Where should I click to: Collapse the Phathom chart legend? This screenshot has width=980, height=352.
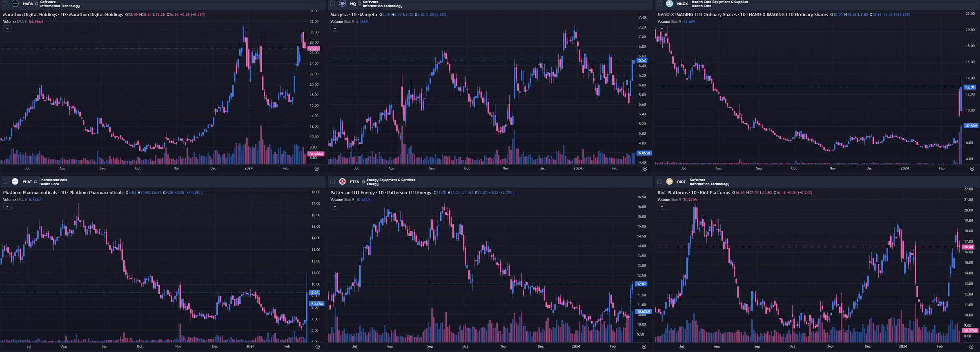(7, 207)
